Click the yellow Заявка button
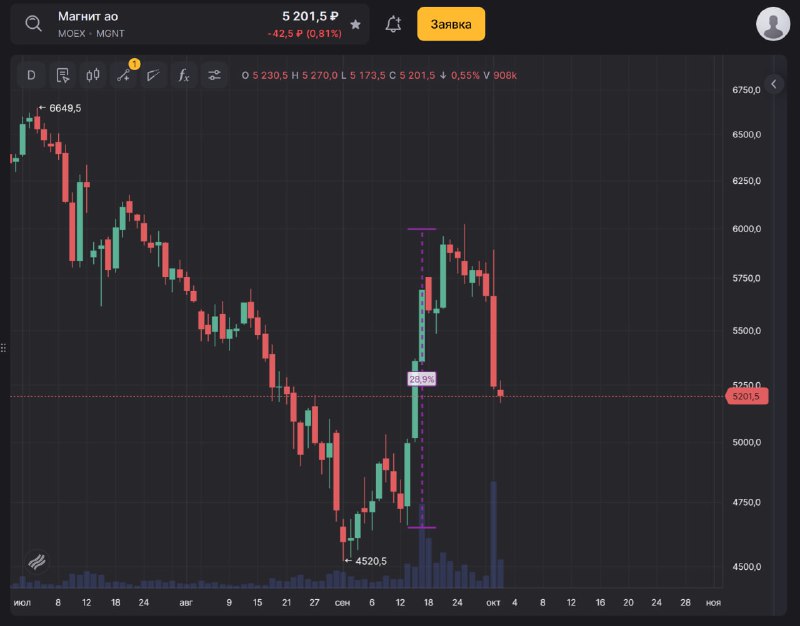This screenshot has height=626, width=800. click(451, 24)
